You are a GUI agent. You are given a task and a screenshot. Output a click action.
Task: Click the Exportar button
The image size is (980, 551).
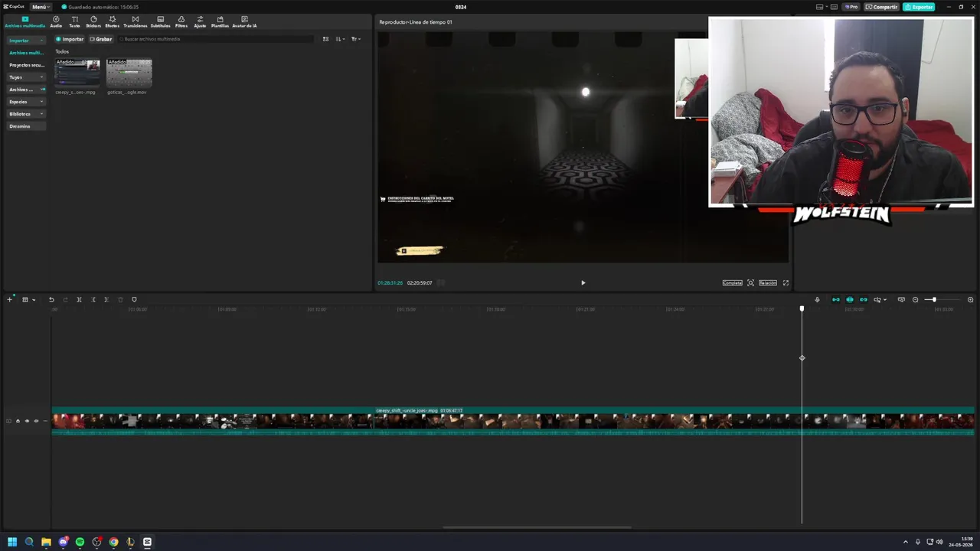919,7
